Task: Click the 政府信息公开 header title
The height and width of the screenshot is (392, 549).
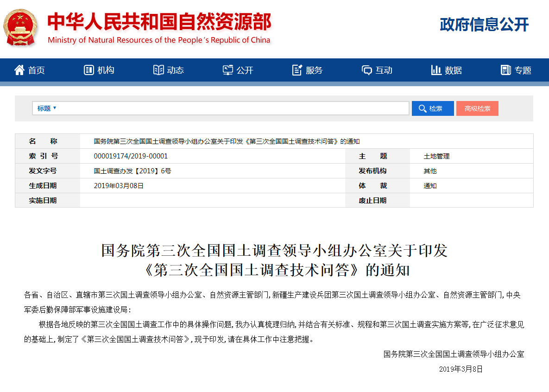Action: point(484,25)
